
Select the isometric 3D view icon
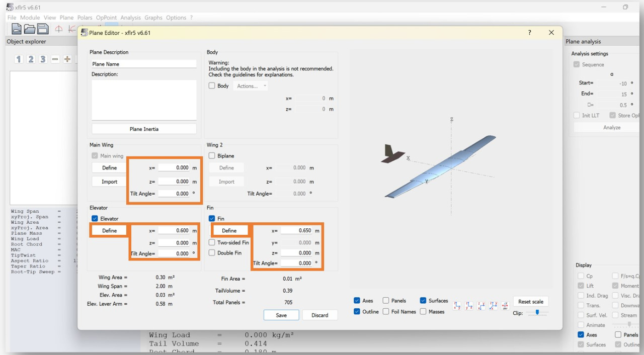coord(493,306)
